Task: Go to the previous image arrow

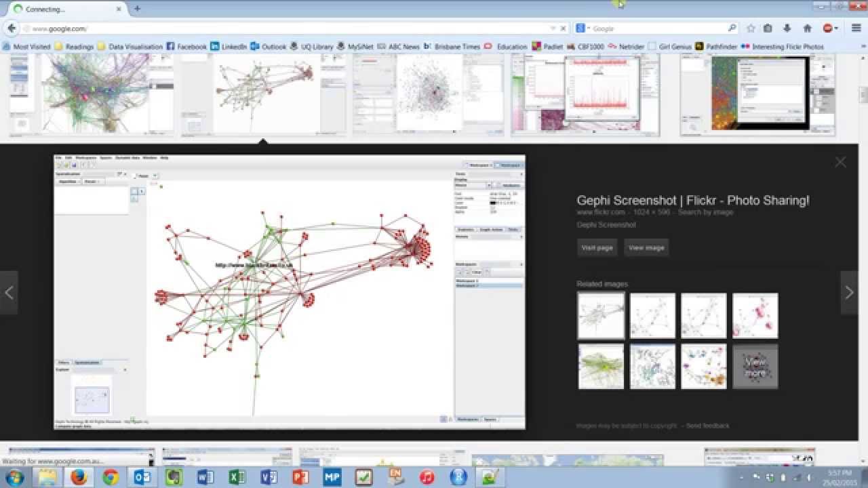Action: pyautogui.click(x=9, y=292)
